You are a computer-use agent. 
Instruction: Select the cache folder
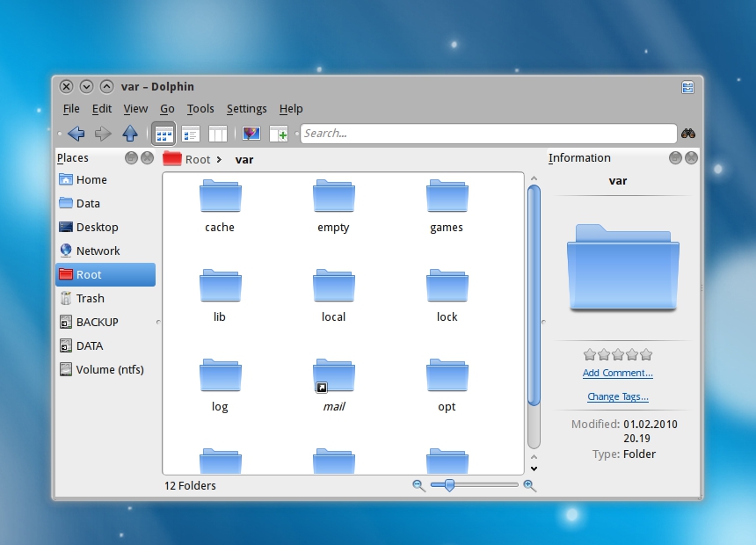[220, 207]
